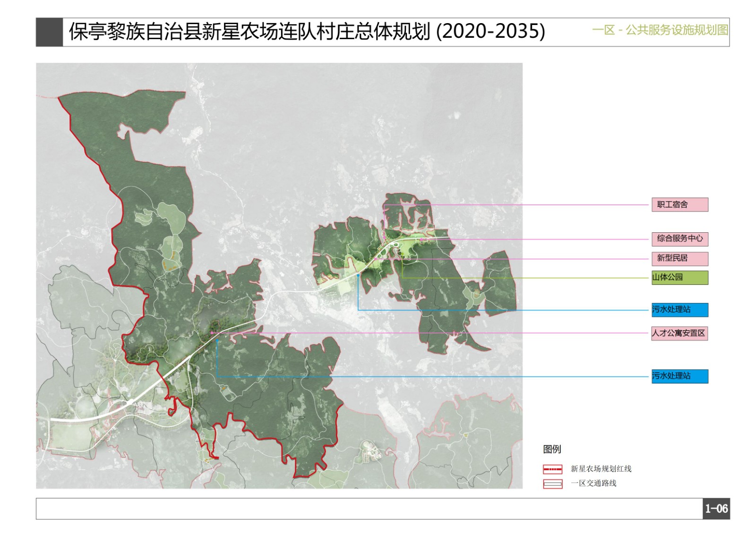This screenshot has width=756, height=534.
Task: Click the 职工宿舍 pink label box
Action: point(679,204)
